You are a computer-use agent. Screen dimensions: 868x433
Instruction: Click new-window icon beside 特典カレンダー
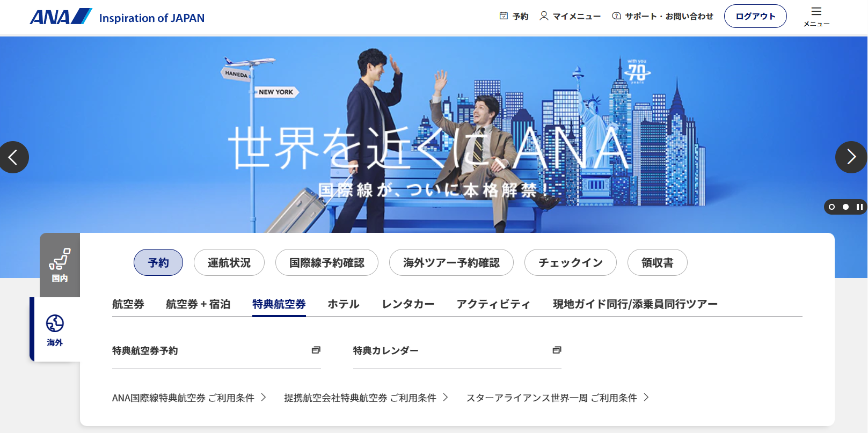point(557,350)
